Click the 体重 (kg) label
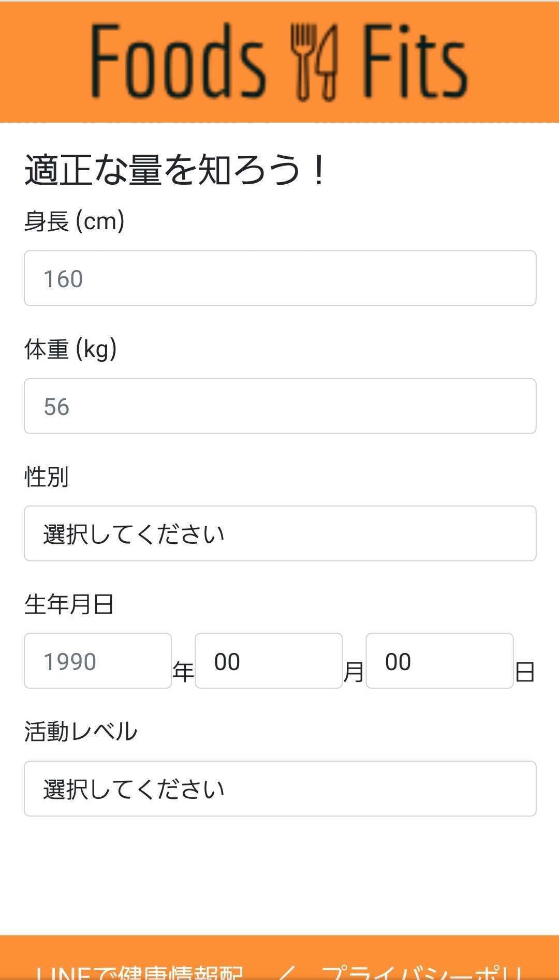 tap(70, 349)
